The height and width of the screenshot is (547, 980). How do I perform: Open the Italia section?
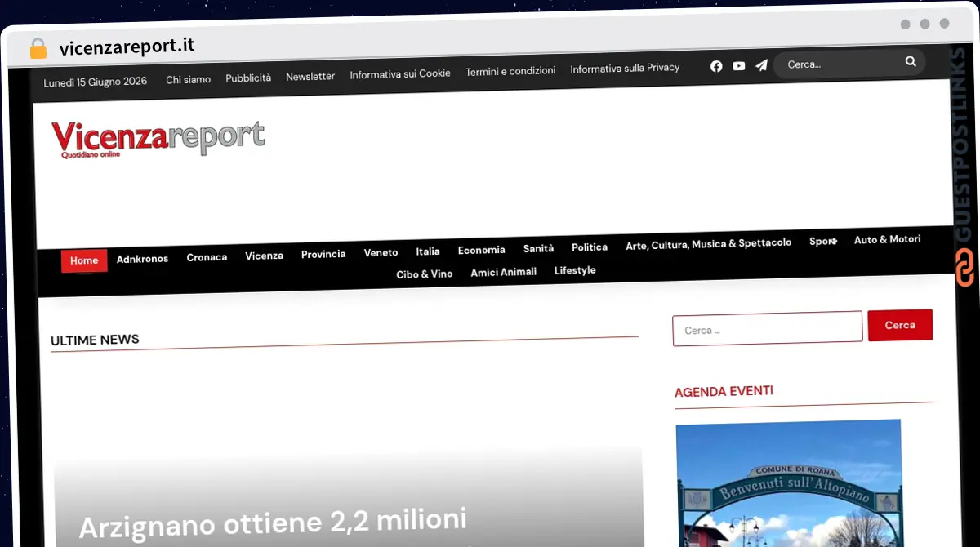(427, 251)
